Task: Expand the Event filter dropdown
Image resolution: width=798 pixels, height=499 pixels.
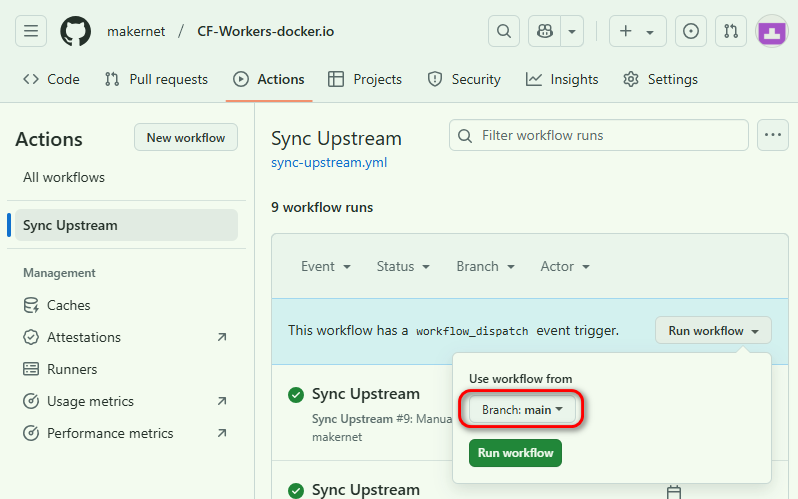Action: [325, 266]
